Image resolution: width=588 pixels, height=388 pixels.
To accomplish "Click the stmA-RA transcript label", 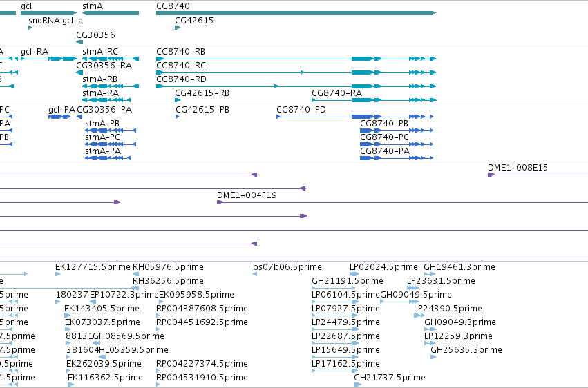I will point(100,93).
